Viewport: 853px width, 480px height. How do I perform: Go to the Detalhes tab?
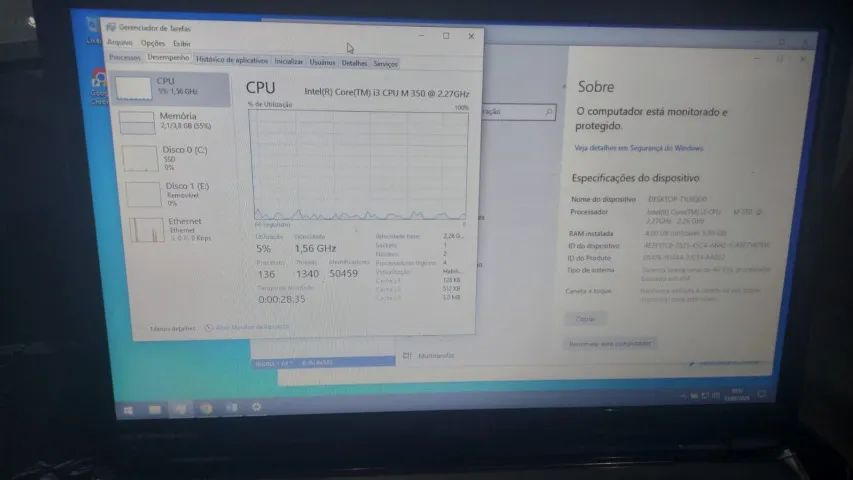(354, 63)
